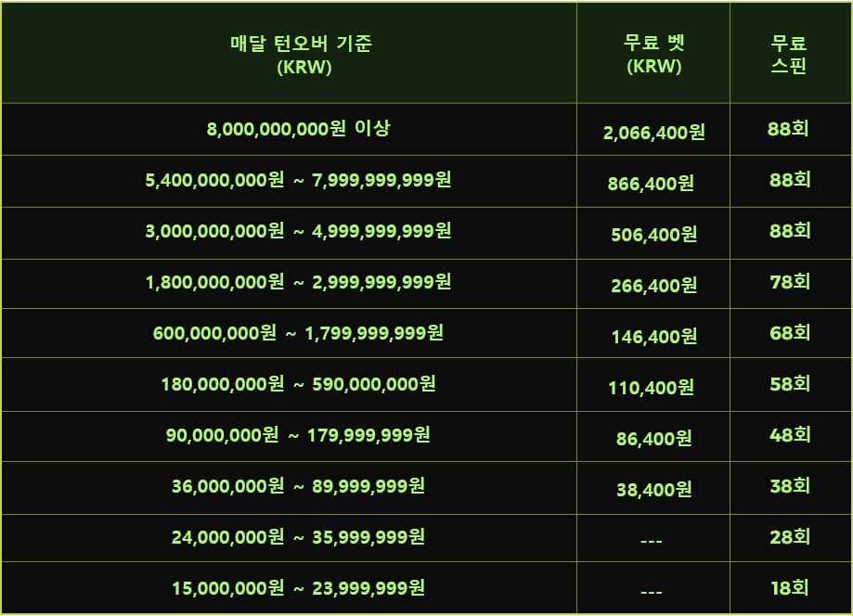Click the 28회 free spin cell
The height and width of the screenshot is (616, 853).
point(790,537)
